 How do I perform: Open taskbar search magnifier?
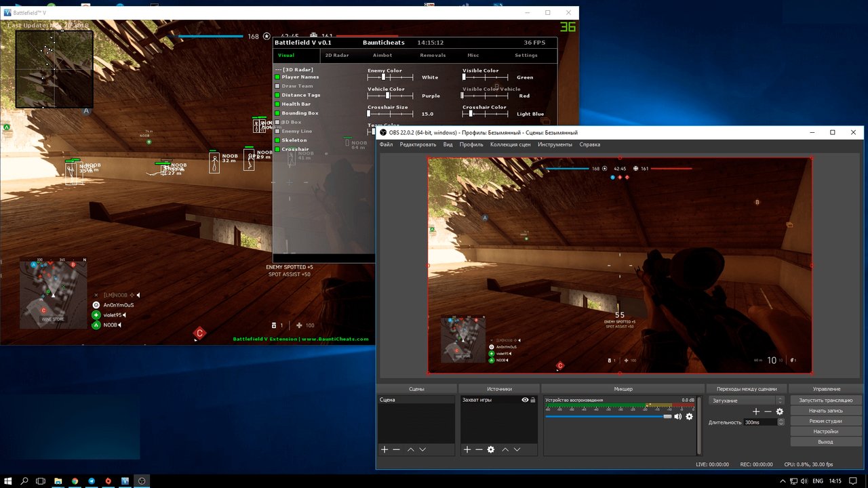click(x=24, y=481)
